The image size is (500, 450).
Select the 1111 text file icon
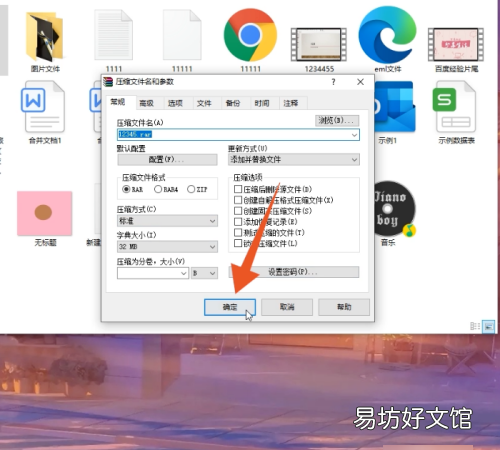113,35
